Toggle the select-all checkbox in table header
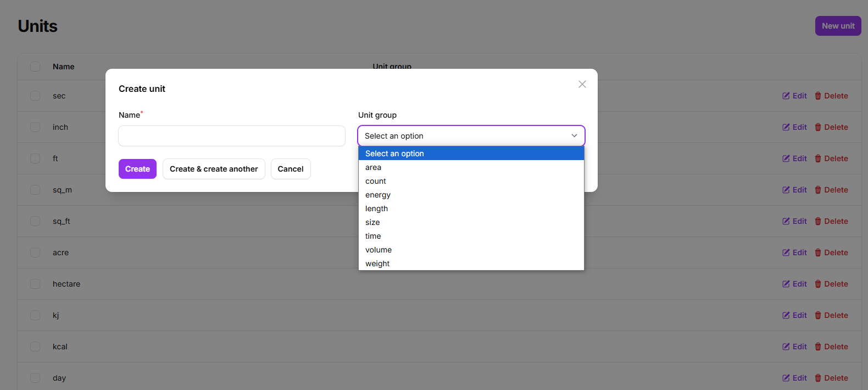This screenshot has height=390, width=868. point(35,67)
